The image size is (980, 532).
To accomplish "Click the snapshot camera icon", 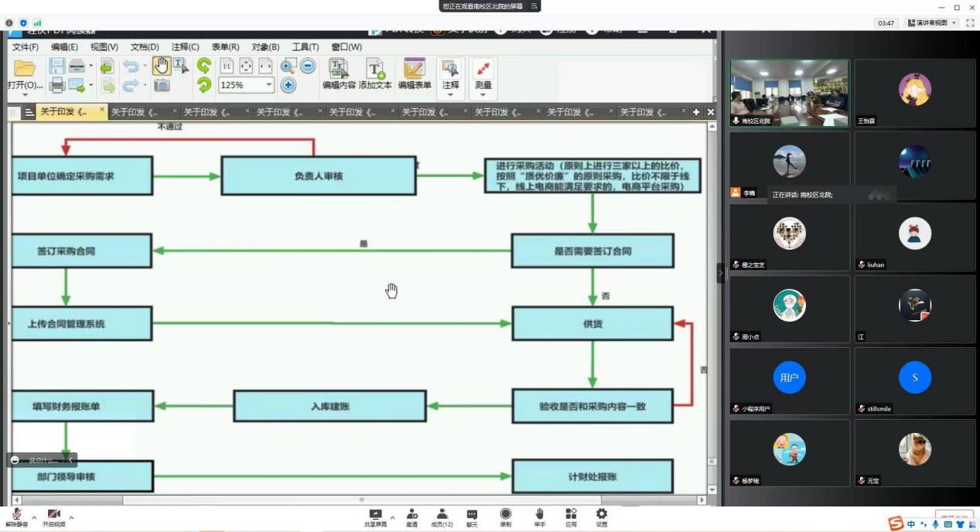I will pyautogui.click(x=162, y=85).
